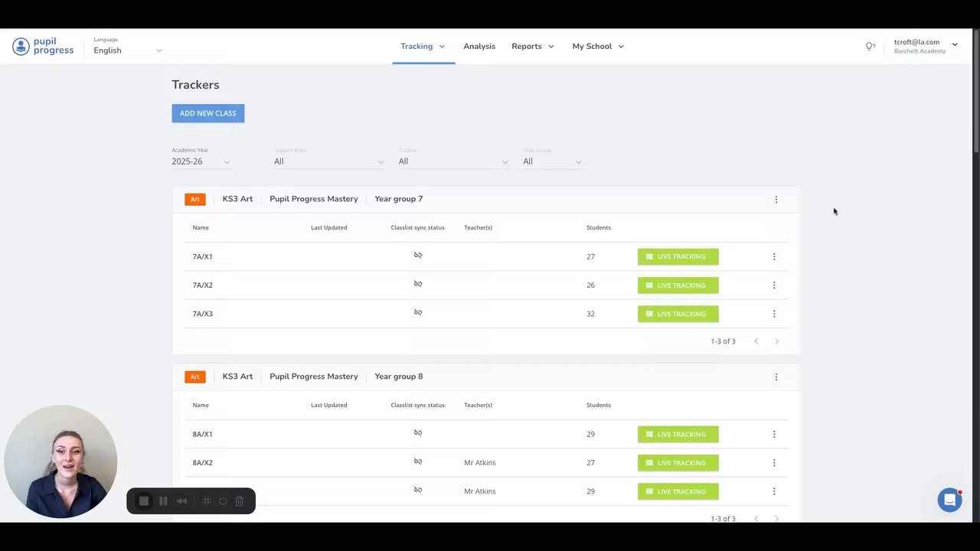Open Year group 8 tracker options menu
The height and width of the screenshot is (551, 980).
coord(776,377)
